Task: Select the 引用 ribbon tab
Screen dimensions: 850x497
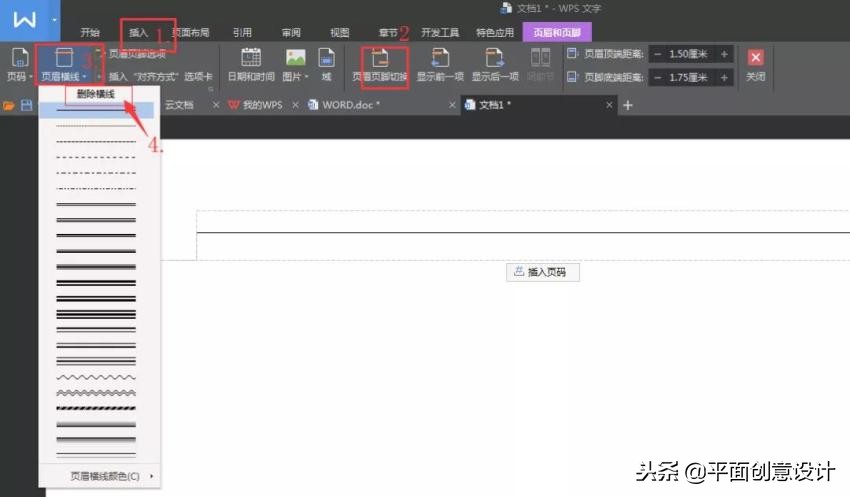Action: point(242,33)
